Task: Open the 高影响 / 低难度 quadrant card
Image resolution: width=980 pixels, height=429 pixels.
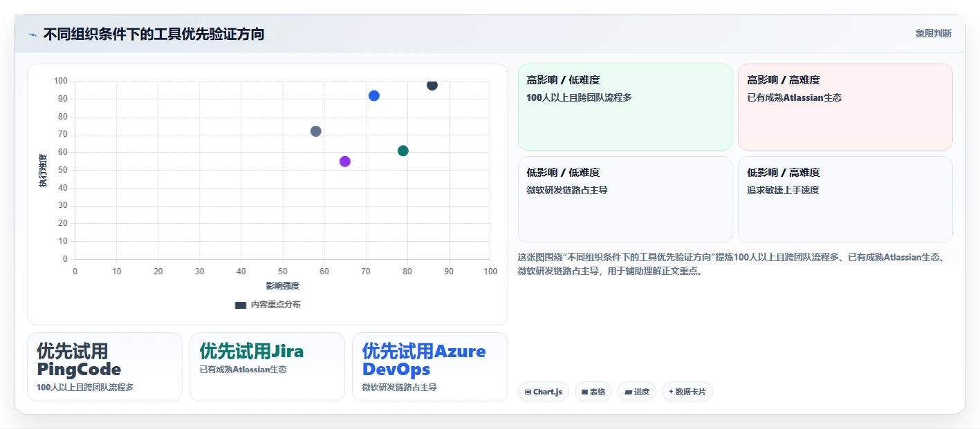Action: click(x=625, y=107)
